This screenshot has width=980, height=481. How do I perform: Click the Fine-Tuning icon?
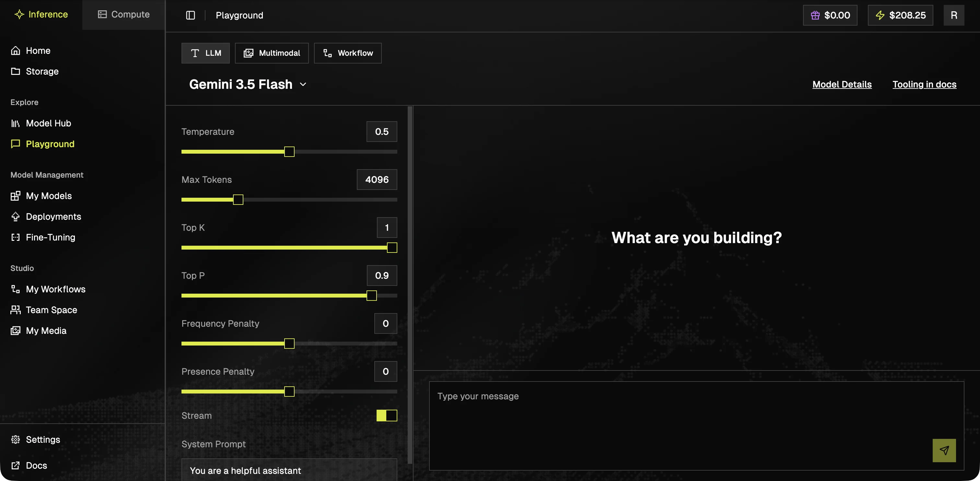[x=15, y=237]
